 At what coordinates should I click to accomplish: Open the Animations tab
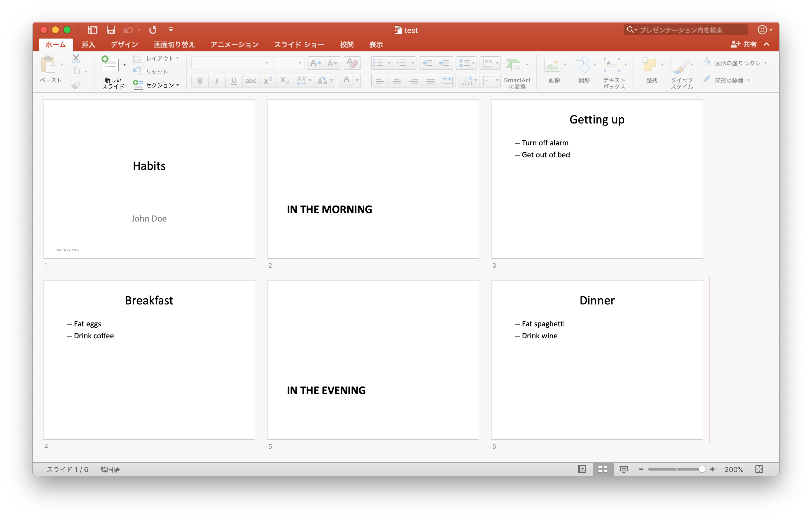pyautogui.click(x=235, y=45)
